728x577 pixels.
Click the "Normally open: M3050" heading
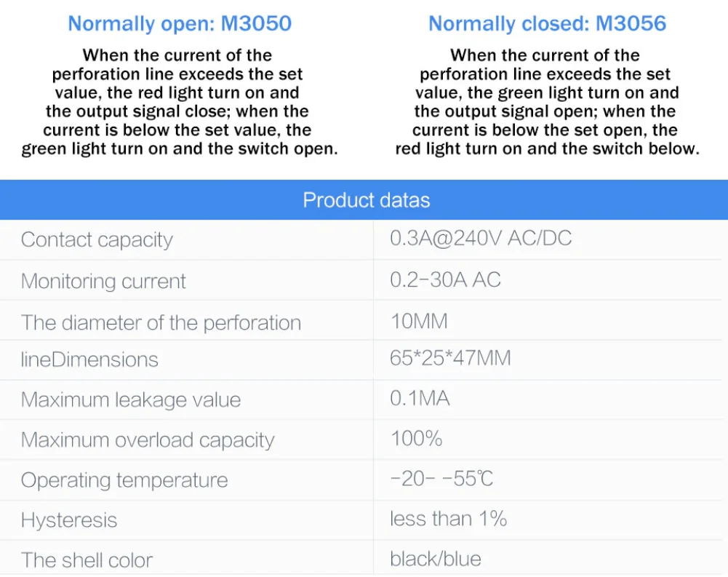coord(180,23)
